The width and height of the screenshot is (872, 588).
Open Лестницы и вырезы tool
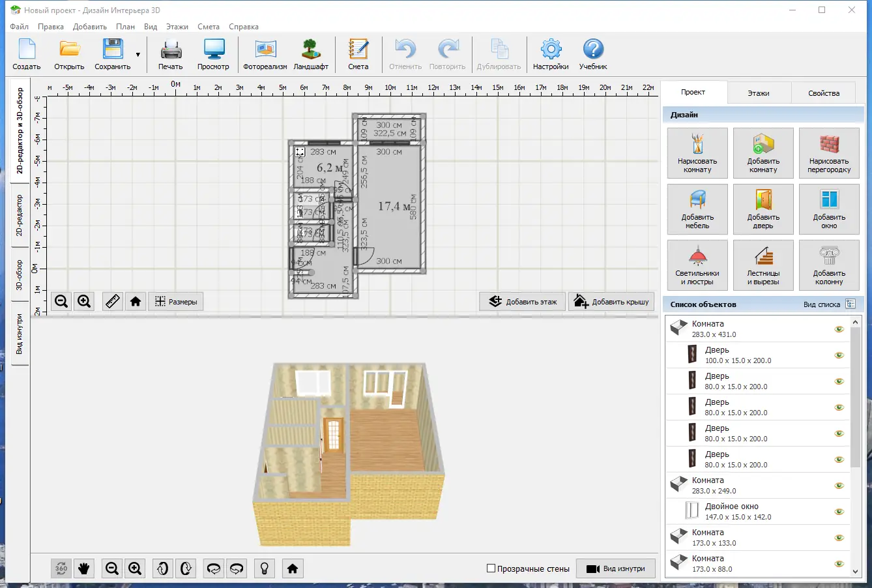pos(763,265)
